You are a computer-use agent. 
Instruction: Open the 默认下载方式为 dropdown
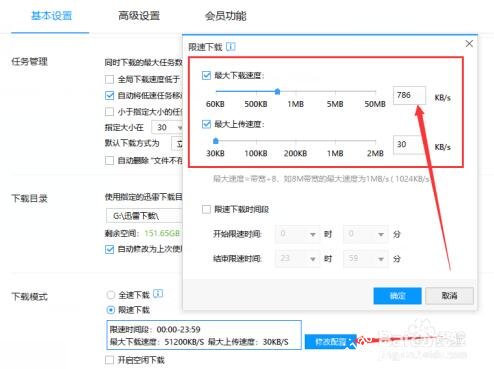pos(177,144)
